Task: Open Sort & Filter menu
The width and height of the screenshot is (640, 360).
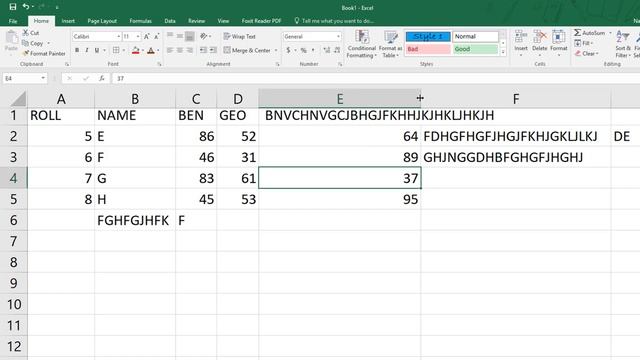Action: point(622,44)
